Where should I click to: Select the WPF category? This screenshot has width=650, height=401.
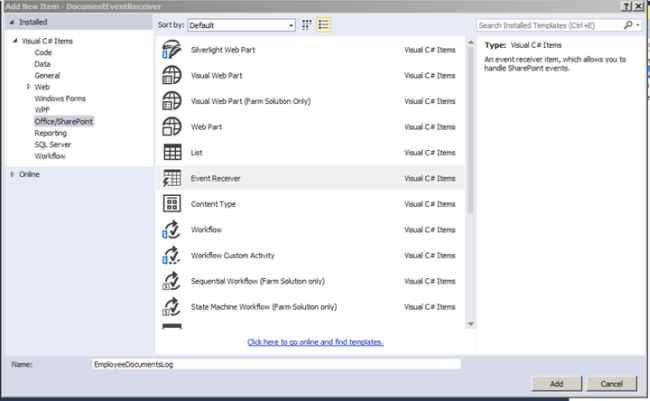pyautogui.click(x=42, y=110)
